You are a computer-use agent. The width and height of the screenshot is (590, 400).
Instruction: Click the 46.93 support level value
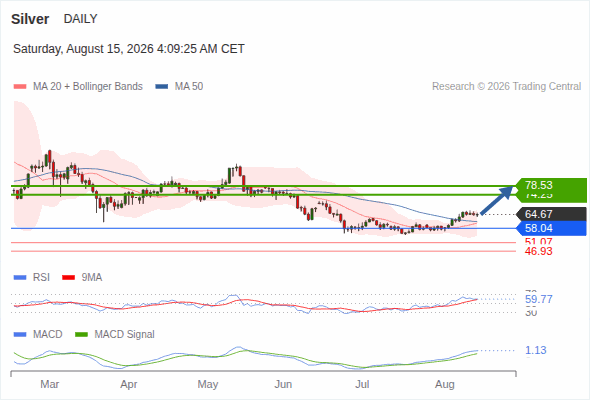[x=538, y=251]
